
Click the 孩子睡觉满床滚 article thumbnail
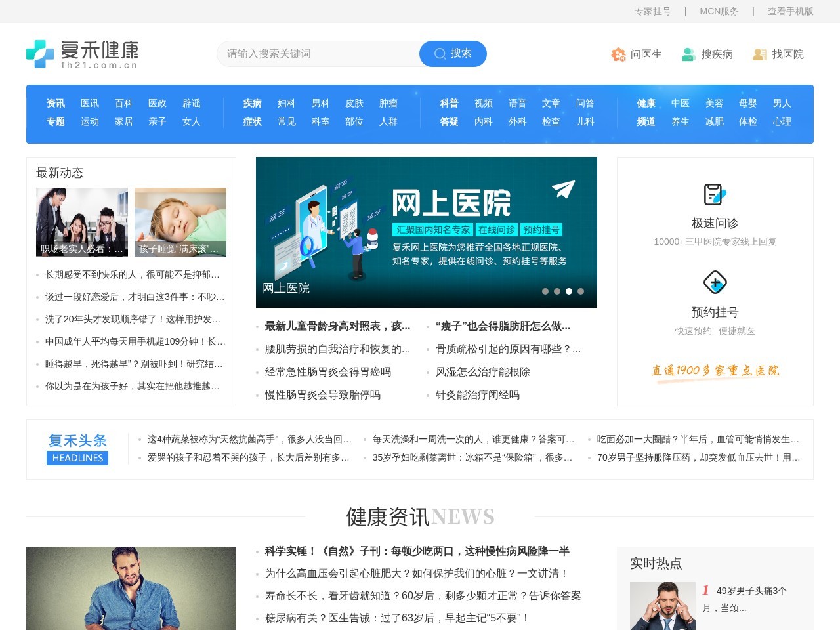(x=180, y=222)
